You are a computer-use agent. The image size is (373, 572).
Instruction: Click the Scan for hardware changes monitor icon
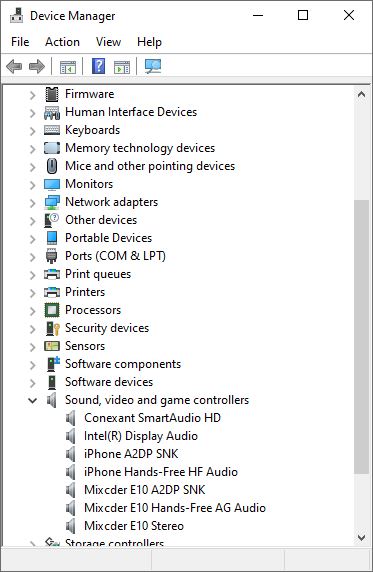[153, 66]
